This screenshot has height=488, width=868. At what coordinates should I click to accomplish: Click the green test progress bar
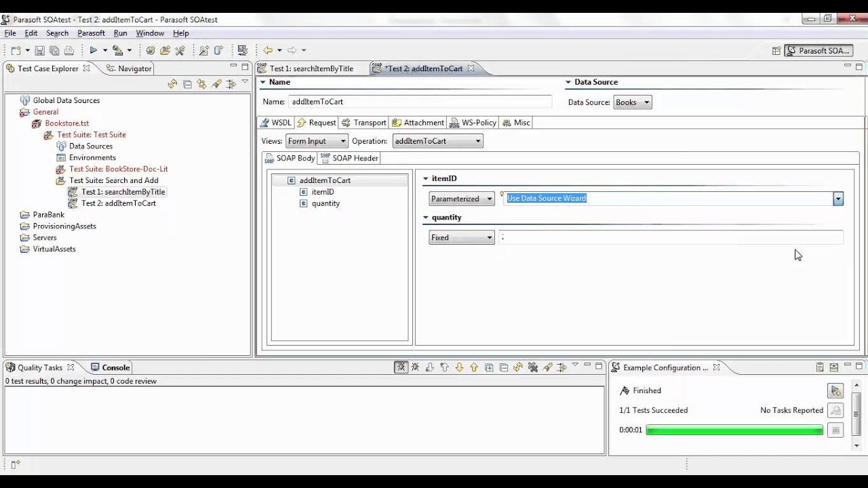[x=734, y=430]
